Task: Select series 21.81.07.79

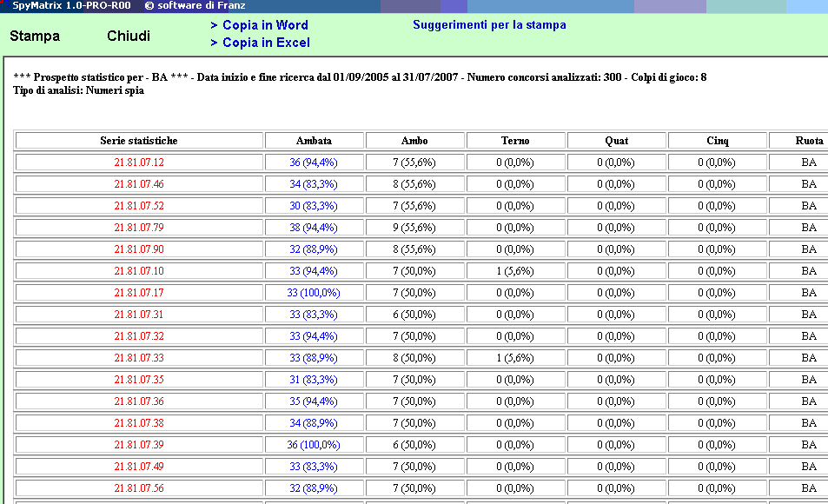Action: [x=139, y=227]
